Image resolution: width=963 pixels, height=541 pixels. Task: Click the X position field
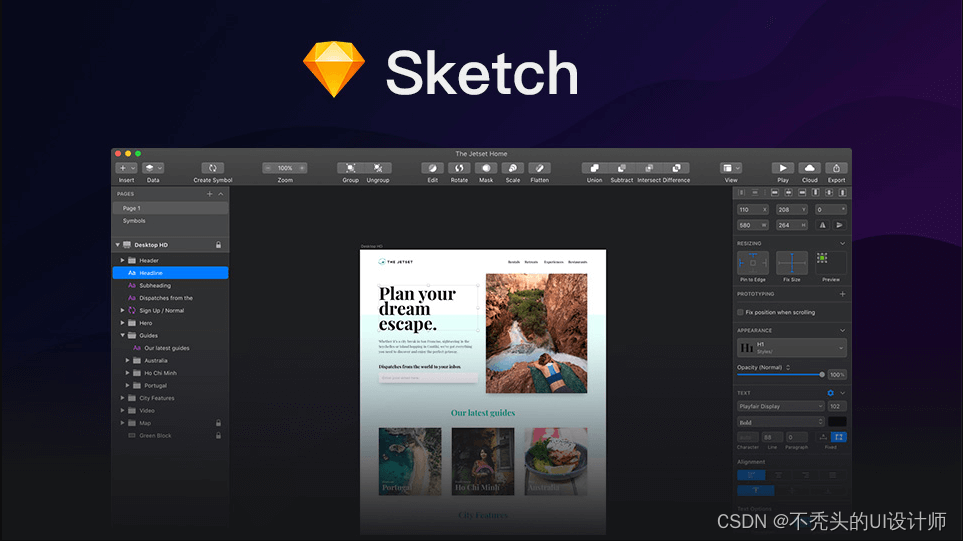pos(752,209)
